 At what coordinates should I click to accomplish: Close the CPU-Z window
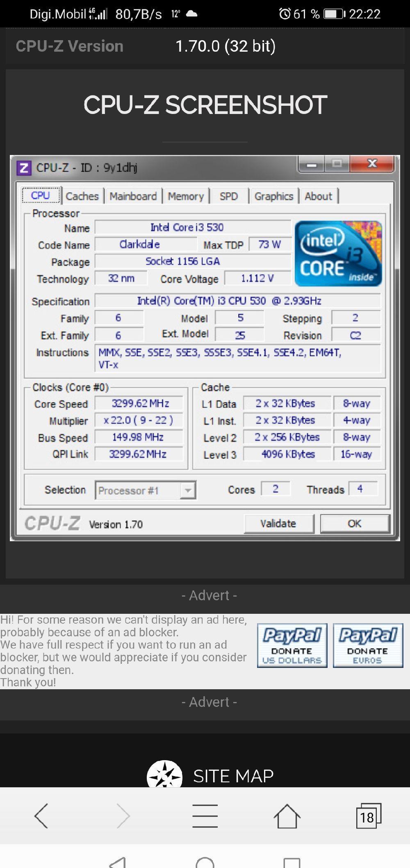(x=372, y=164)
